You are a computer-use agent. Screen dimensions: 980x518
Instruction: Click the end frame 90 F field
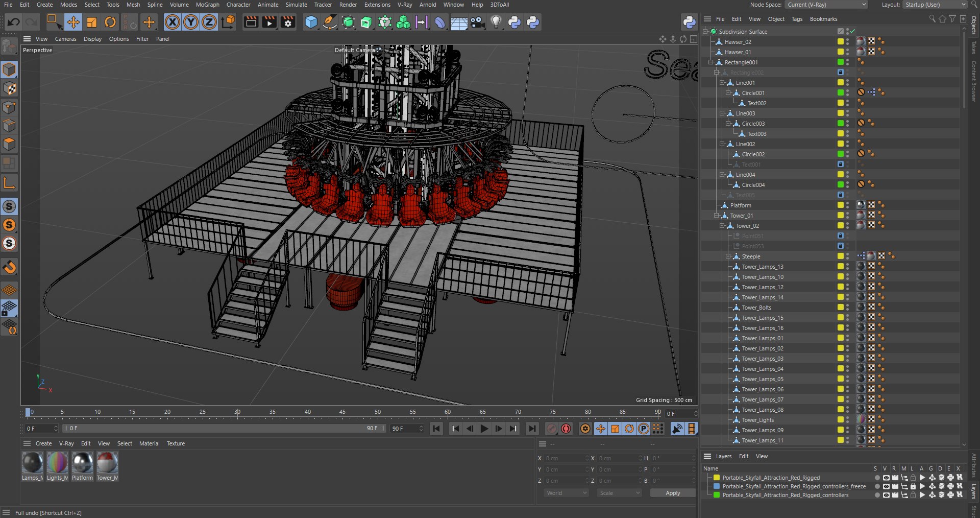pos(407,429)
